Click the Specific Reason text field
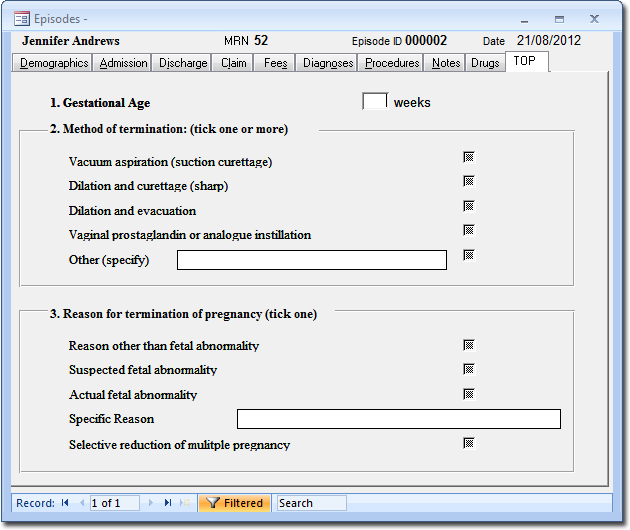 398,419
